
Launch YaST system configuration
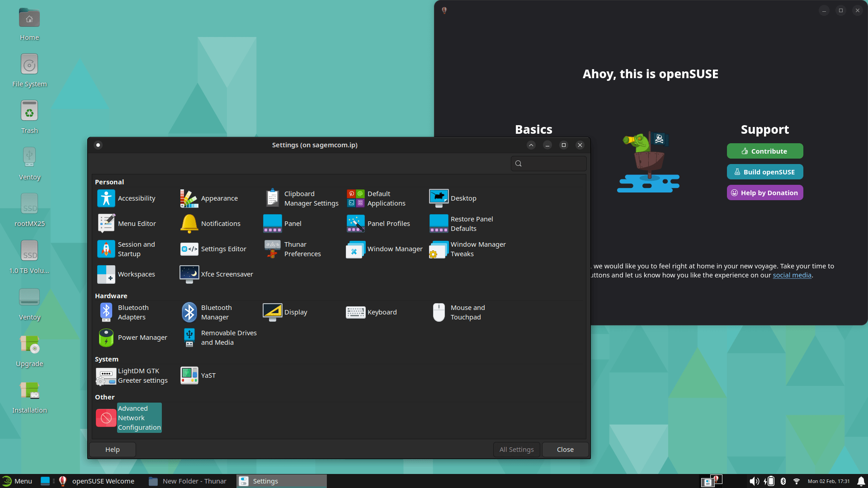click(198, 375)
